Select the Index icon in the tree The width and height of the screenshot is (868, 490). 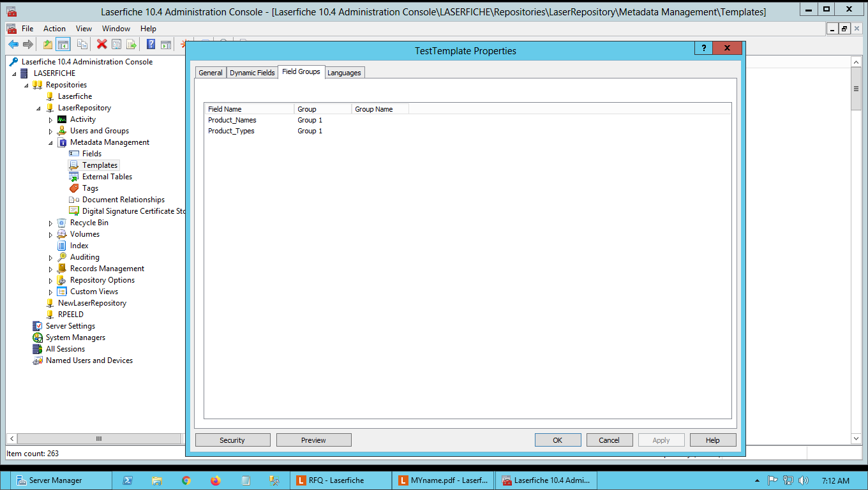[62, 246]
